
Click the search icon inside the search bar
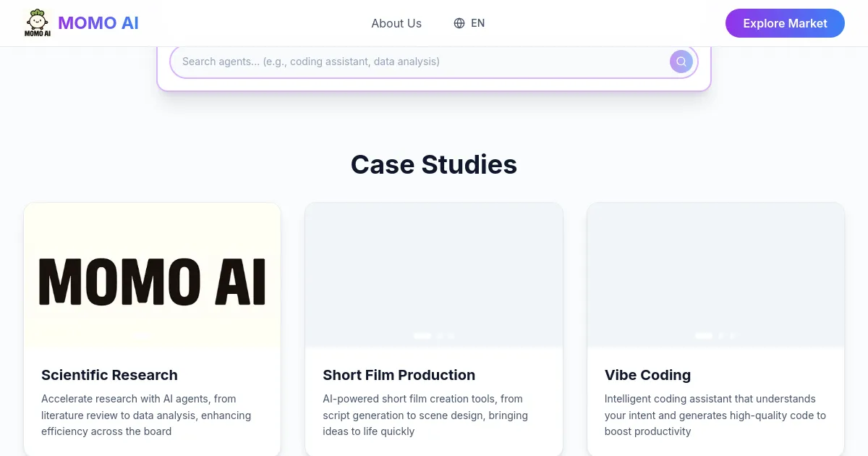coord(681,62)
